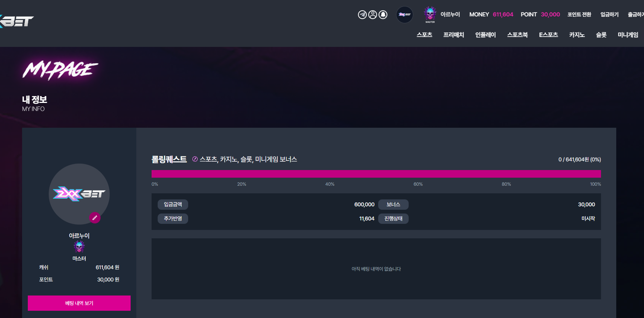
Task: Click the 롤링퀘스트 info circle icon
Action: click(x=195, y=159)
